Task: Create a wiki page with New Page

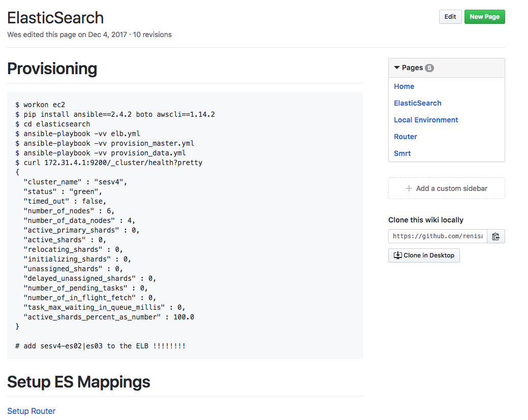Action: (x=484, y=17)
